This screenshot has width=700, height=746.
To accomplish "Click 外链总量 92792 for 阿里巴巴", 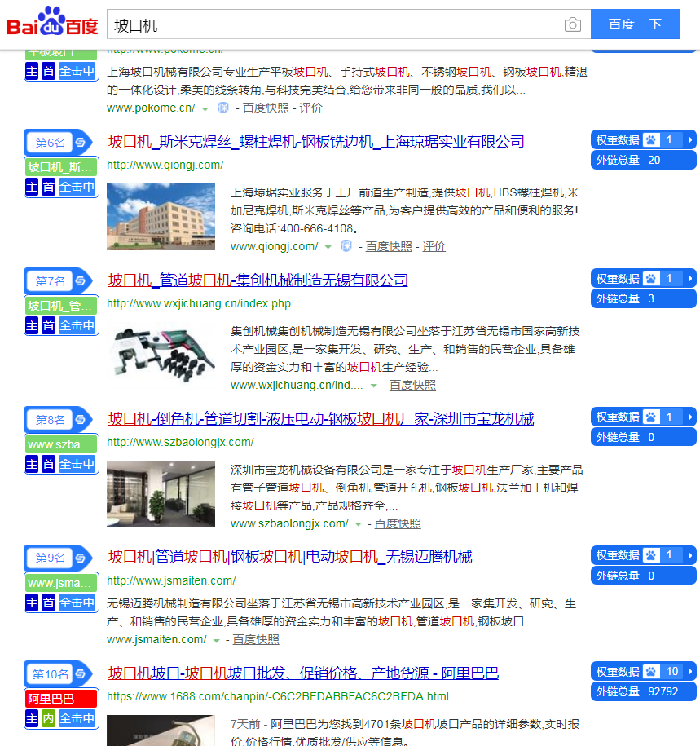I will point(644,691).
